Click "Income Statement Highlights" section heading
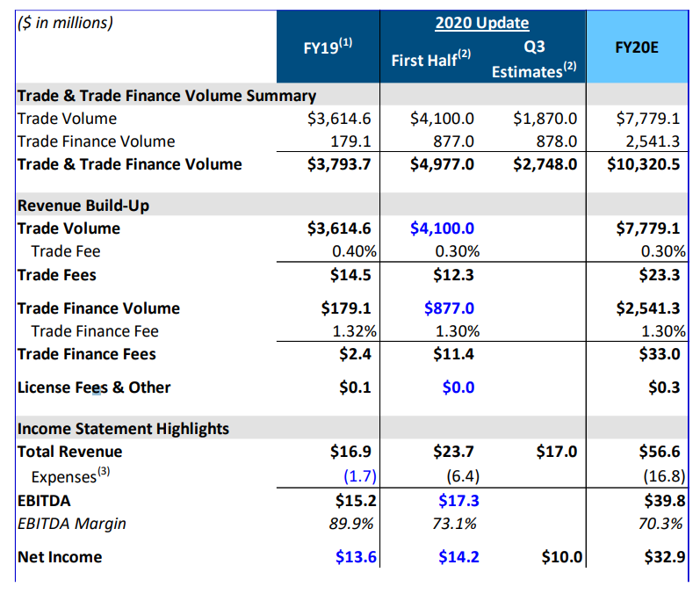The image size is (700, 594). pyautogui.click(x=123, y=429)
